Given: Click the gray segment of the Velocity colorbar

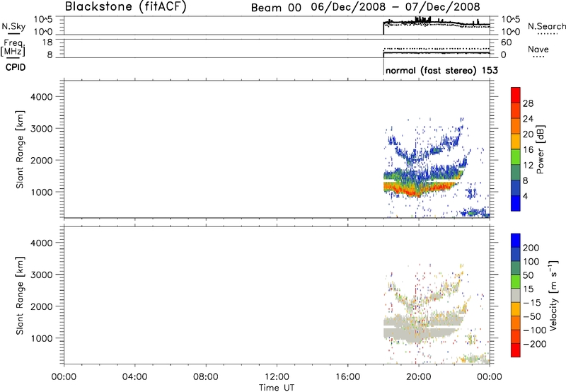Looking at the screenshot, I should pyautogui.click(x=516, y=295).
